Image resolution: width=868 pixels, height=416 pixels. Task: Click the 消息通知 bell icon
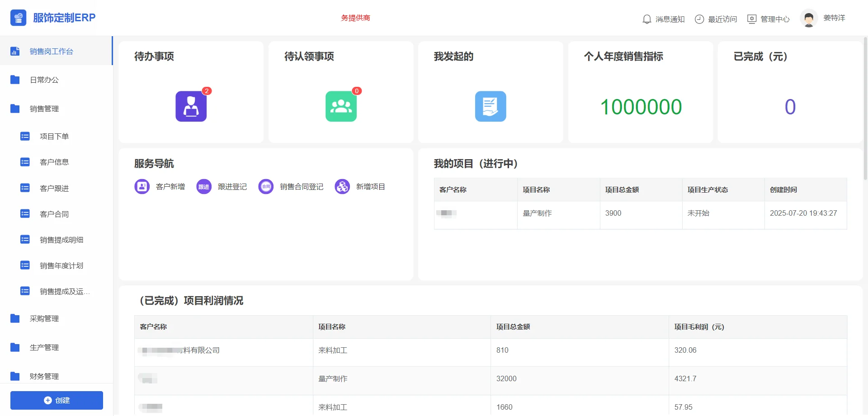pos(647,19)
